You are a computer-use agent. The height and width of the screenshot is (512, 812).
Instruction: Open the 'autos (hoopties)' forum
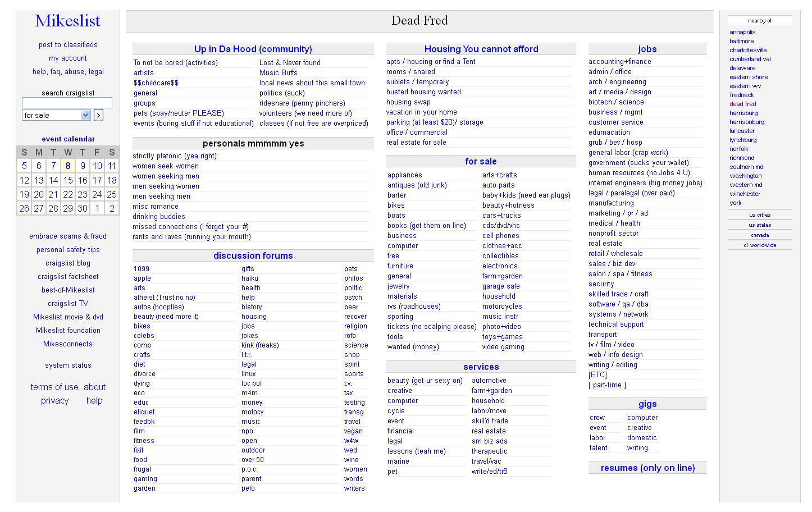pyautogui.click(x=159, y=307)
